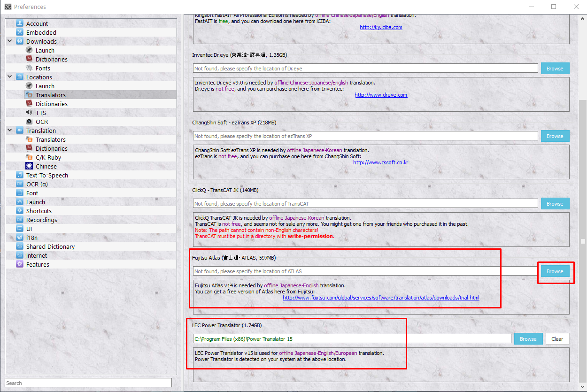Select Launch icon under Locations
This screenshot has height=392, width=587.
tap(29, 86)
